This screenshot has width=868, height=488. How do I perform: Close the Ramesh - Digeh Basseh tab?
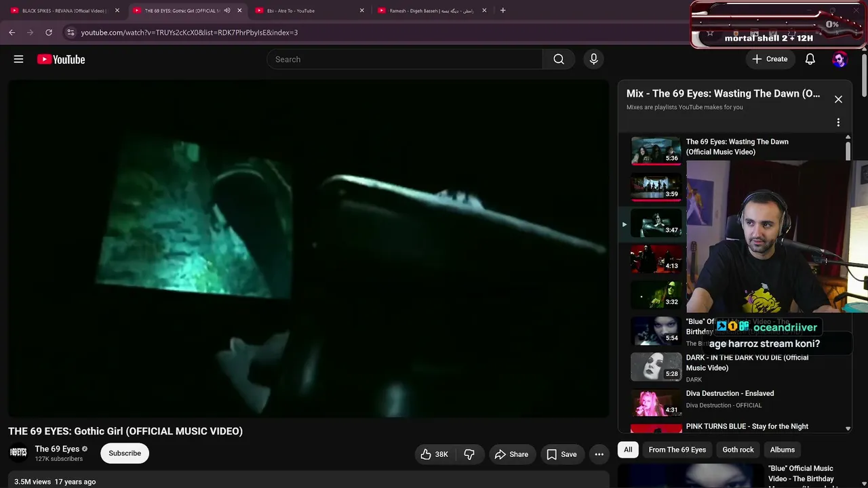[x=484, y=11]
